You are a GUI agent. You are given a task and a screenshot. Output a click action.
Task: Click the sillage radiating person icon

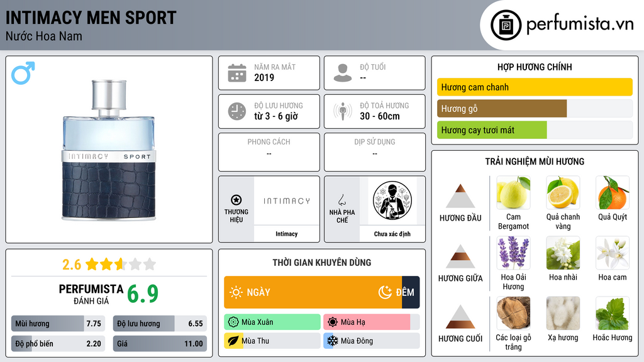pyautogui.click(x=343, y=111)
